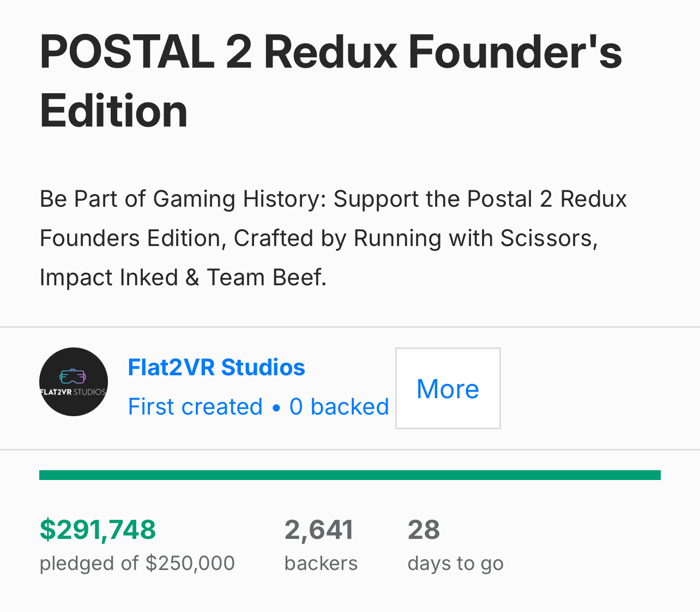Click the "backers" label
Image resolution: width=700 pixels, height=612 pixels.
[321, 563]
